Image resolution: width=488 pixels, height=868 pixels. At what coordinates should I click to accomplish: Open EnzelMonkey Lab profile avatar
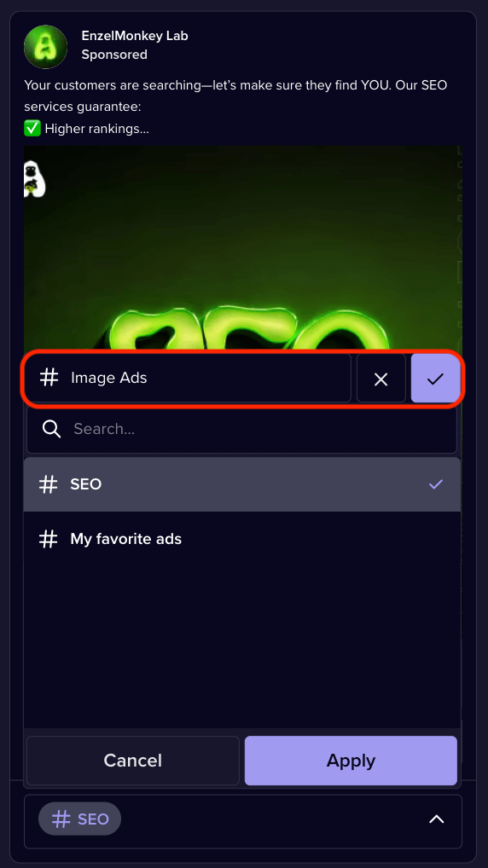pos(45,47)
